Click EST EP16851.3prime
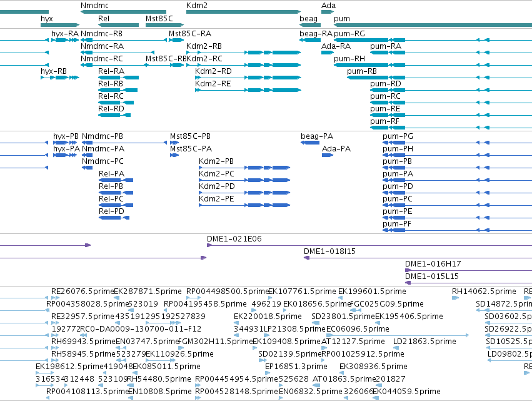Viewport: 532px width, 401px height. [x=296, y=367]
